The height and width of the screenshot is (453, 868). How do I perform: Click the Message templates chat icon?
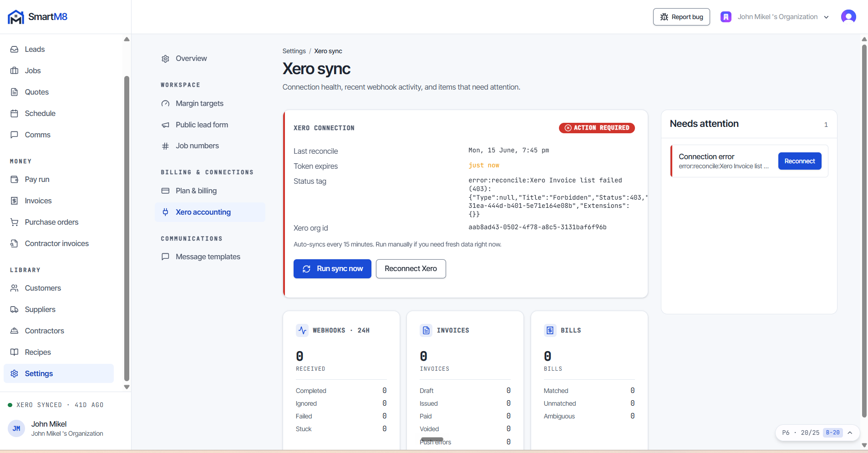165,257
